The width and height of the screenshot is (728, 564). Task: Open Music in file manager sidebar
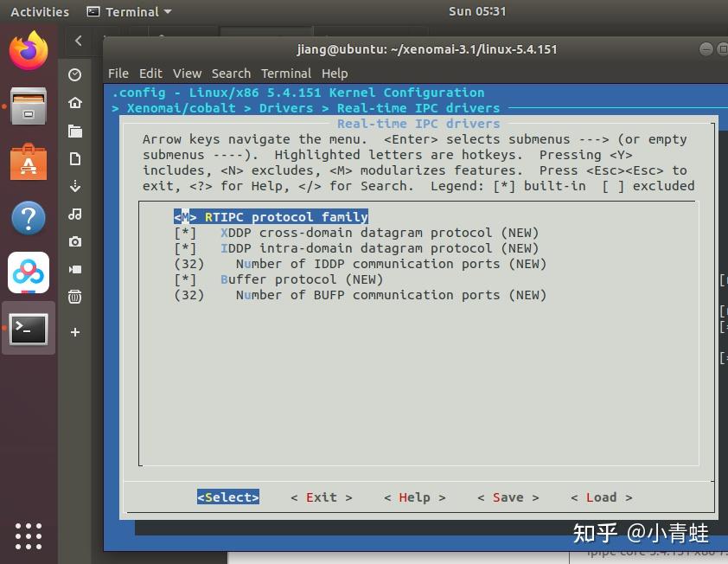74,215
